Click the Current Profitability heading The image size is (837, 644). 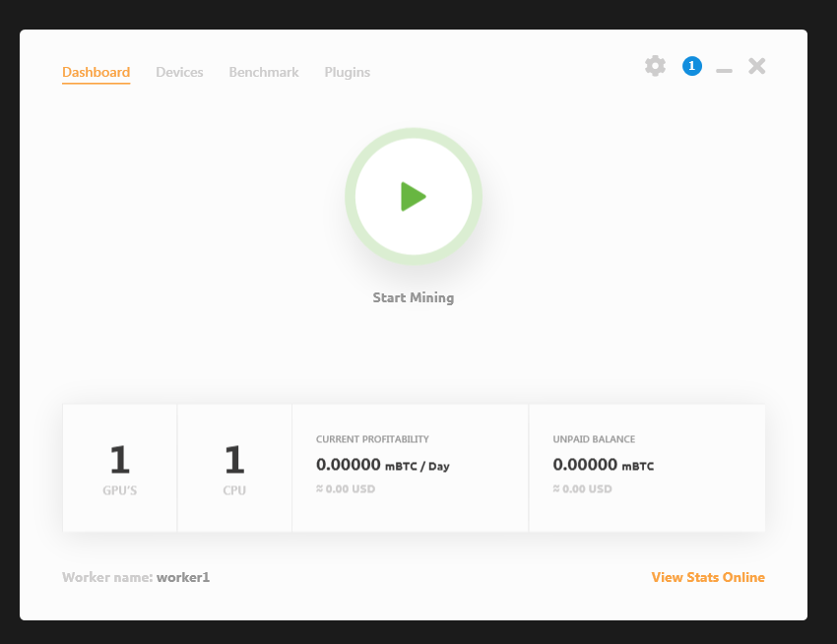tap(372, 439)
